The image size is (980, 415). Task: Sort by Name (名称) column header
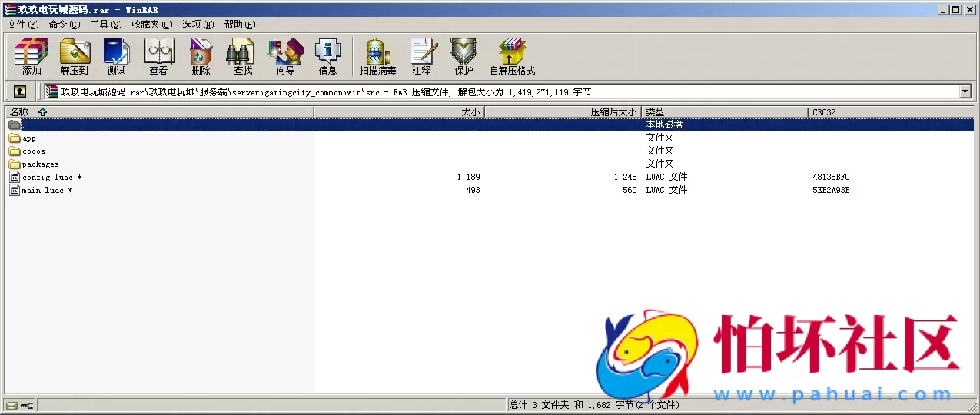(x=159, y=112)
